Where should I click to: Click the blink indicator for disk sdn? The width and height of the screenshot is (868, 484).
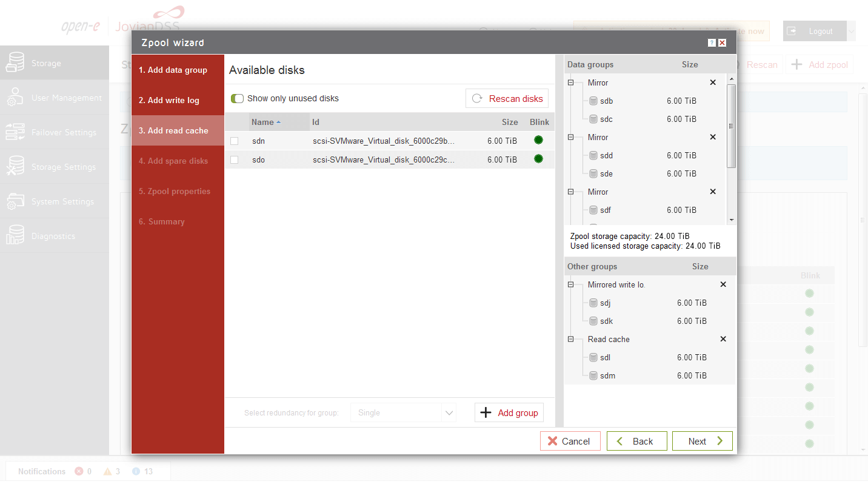pyautogui.click(x=538, y=140)
